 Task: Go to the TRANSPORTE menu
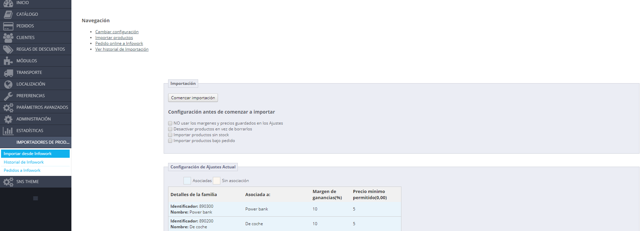36,73
